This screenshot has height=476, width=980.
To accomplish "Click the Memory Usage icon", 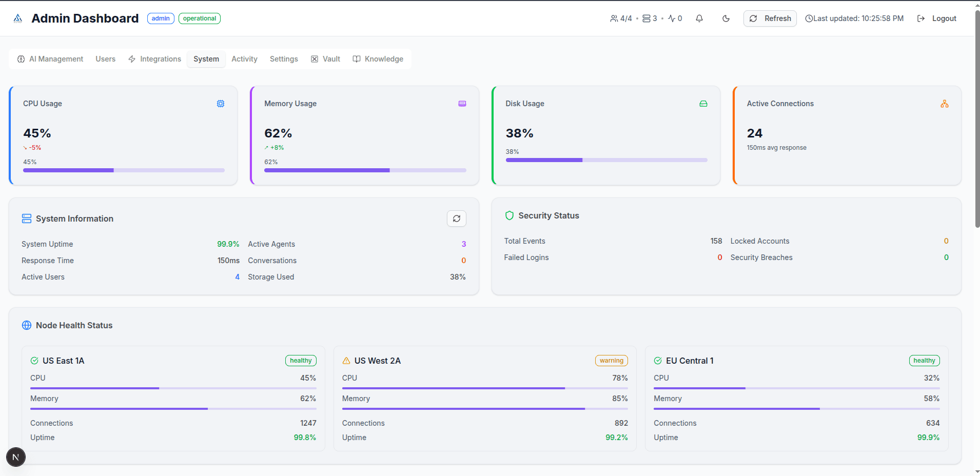I will pos(462,104).
